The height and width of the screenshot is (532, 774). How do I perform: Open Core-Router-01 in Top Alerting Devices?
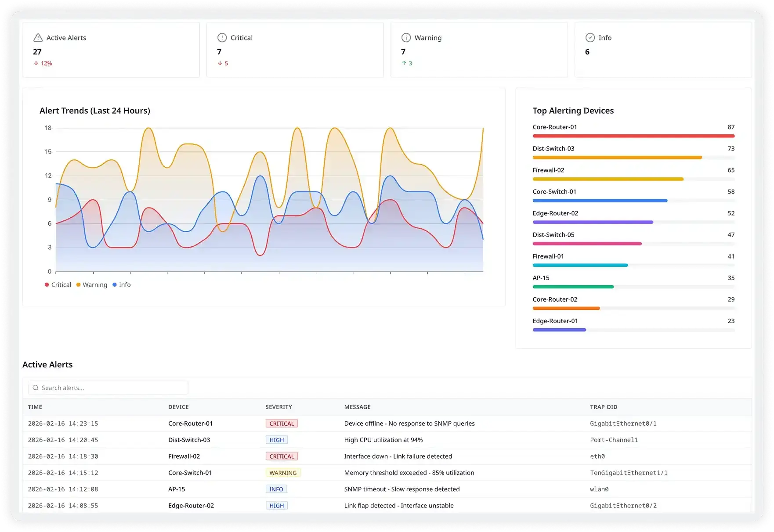[x=555, y=127]
